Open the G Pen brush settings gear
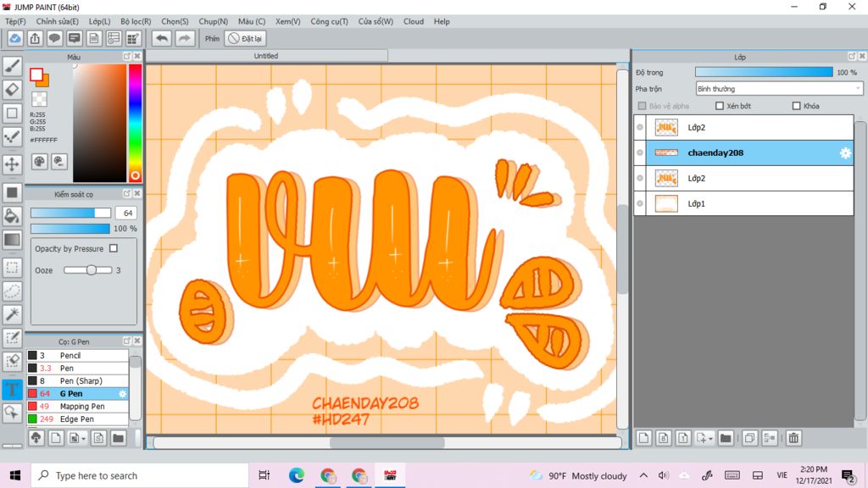 click(x=122, y=393)
